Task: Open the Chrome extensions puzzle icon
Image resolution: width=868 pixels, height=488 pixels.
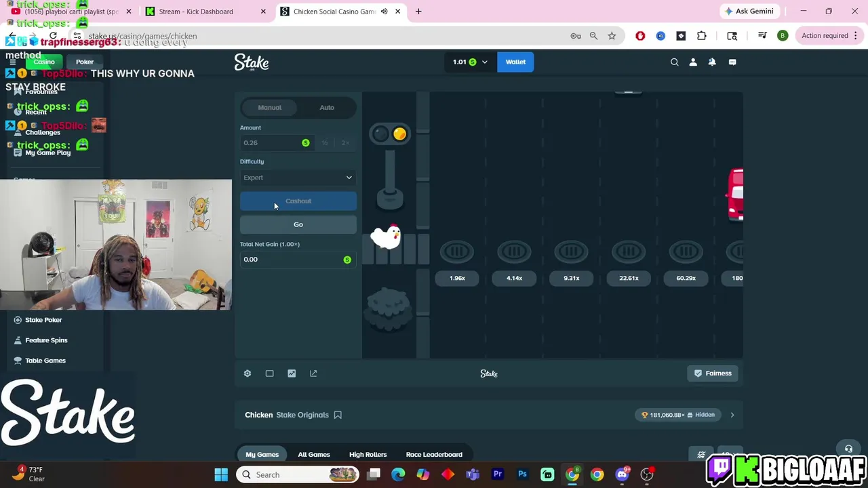Action: tap(702, 36)
